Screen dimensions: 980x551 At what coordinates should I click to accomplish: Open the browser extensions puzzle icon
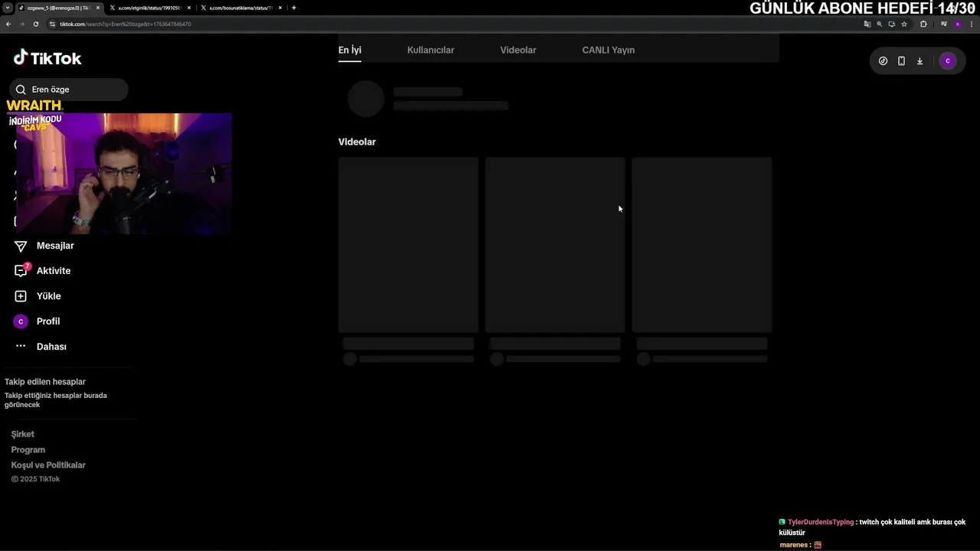tap(923, 24)
